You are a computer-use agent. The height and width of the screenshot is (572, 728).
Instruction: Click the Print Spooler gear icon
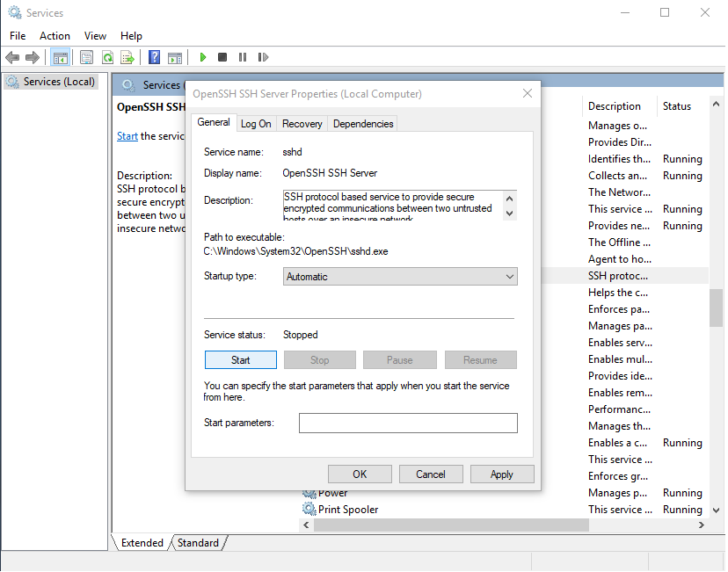(309, 509)
